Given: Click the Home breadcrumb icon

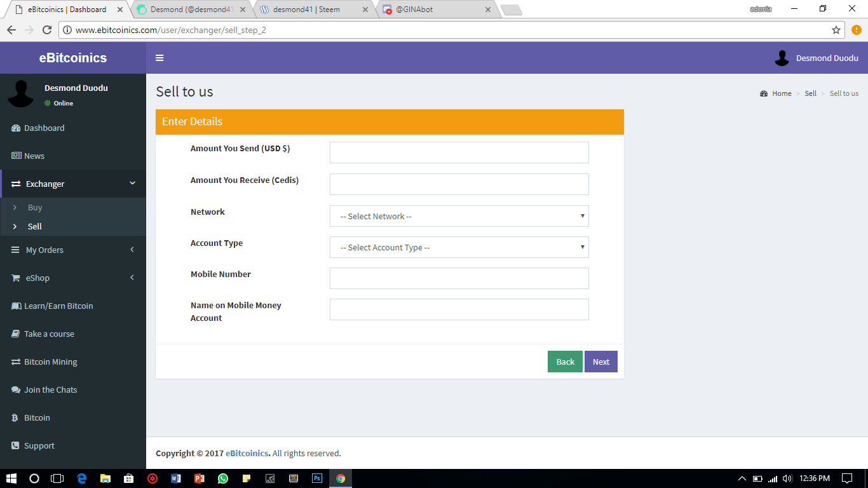Looking at the screenshot, I should tap(764, 93).
